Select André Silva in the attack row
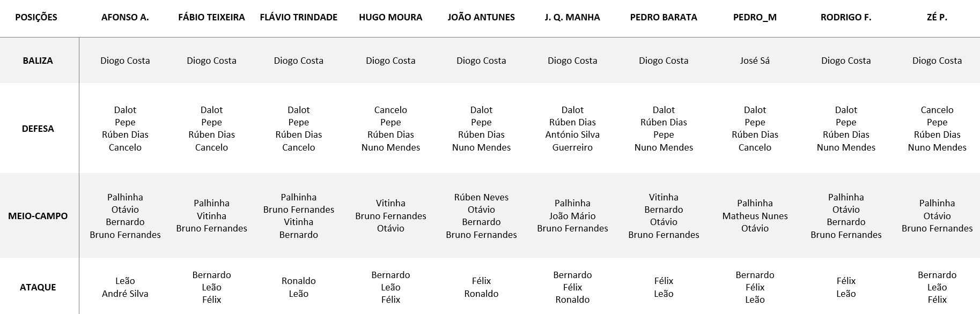 [125, 294]
